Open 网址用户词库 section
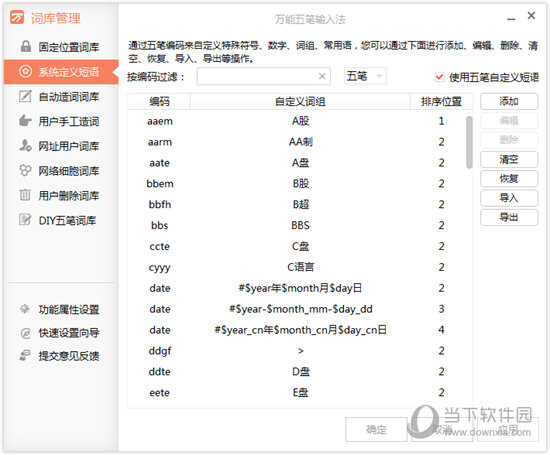The height and width of the screenshot is (455, 550). pos(61,145)
